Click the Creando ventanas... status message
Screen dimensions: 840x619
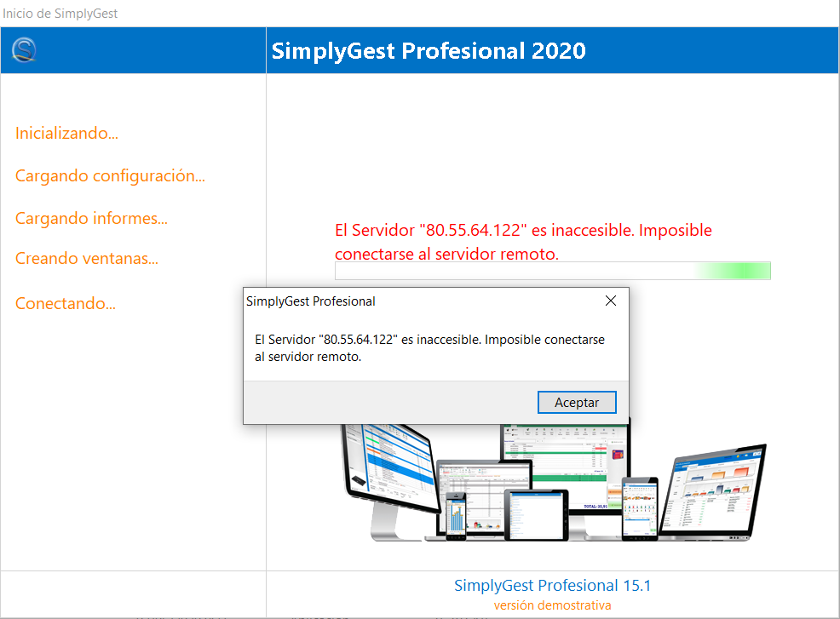87,258
